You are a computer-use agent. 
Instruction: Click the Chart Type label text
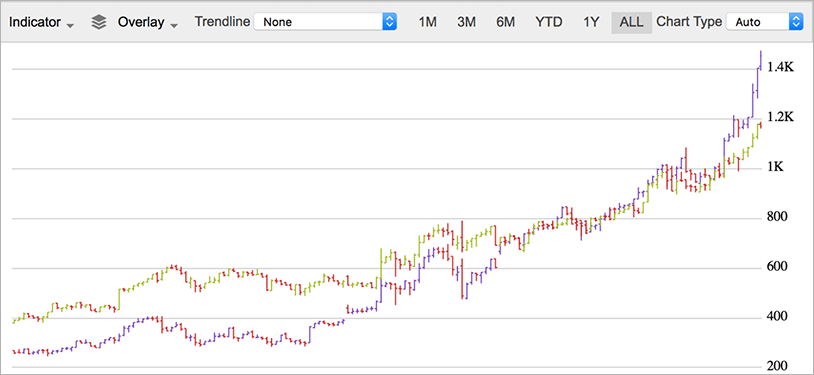(689, 22)
